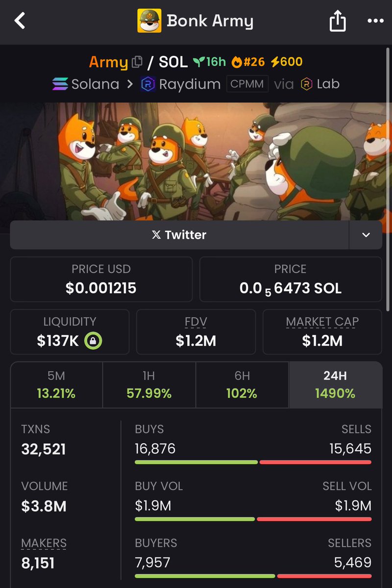392x588 pixels.
Task: Open the three-dot more options menu
Action: [x=375, y=21]
